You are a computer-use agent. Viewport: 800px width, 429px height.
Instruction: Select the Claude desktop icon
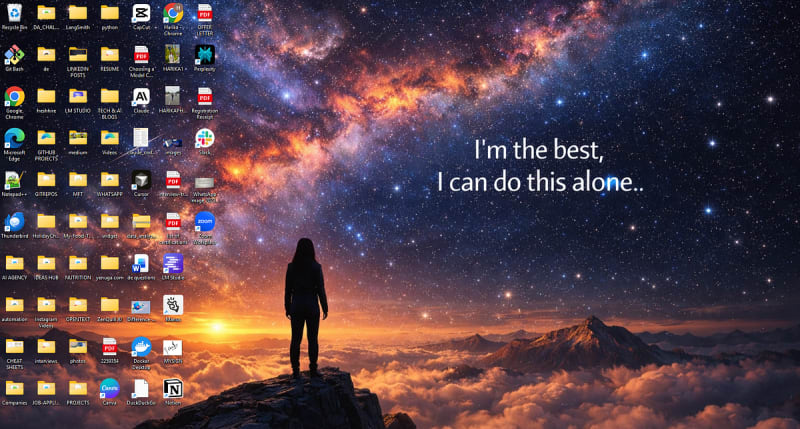click(141, 97)
